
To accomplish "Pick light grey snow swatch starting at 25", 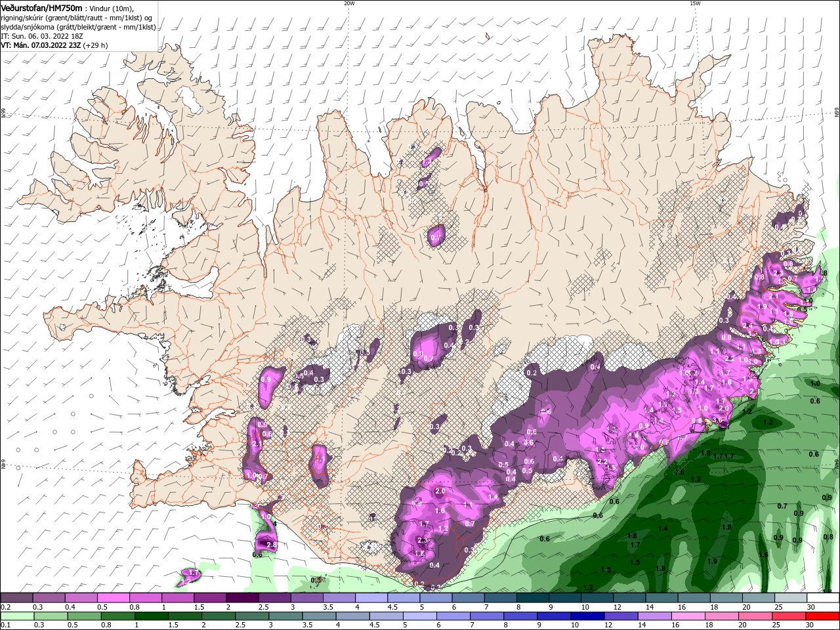I will [x=791, y=598].
